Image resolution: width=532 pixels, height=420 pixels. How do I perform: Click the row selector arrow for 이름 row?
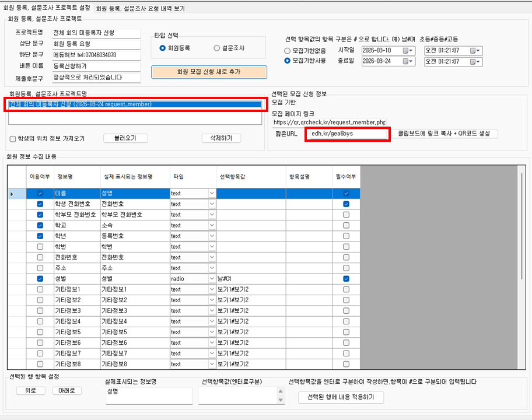[x=13, y=194]
